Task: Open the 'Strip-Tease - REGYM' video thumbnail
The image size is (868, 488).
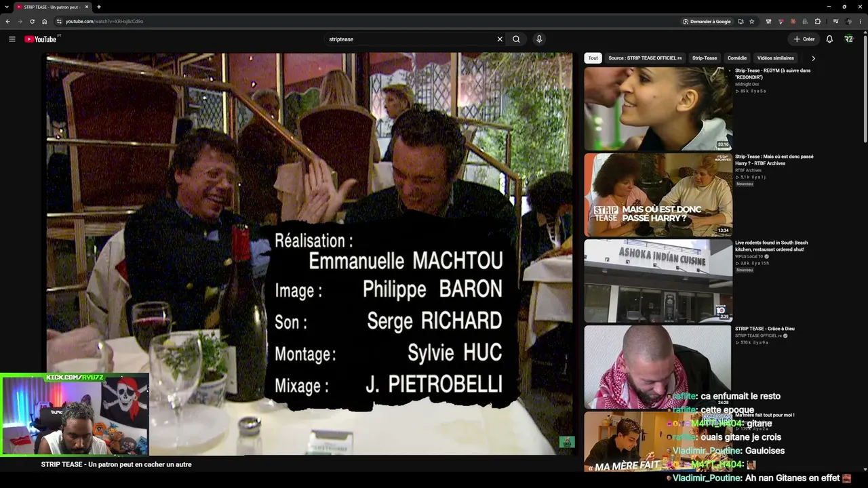Action: [658, 108]
